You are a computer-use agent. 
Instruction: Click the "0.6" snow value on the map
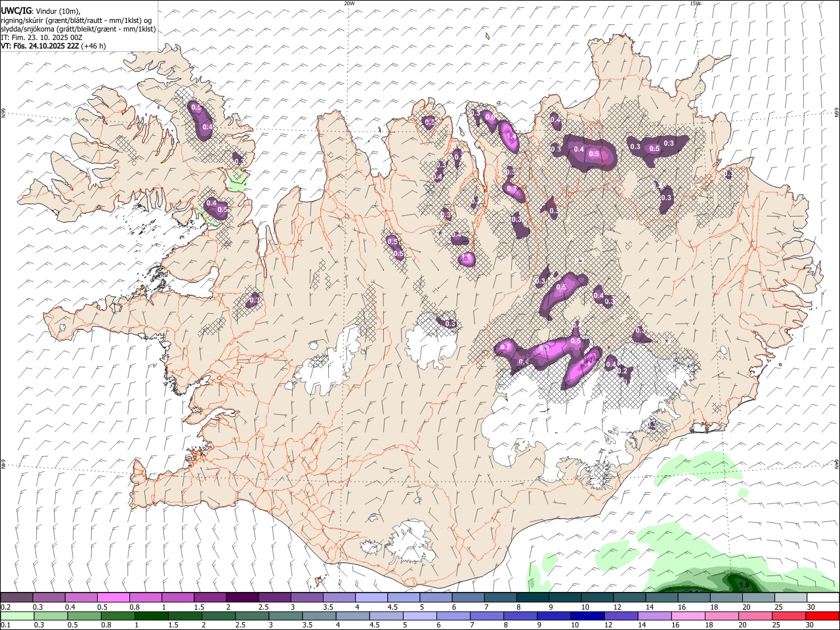pyautogui.click(x=489, y=117)
